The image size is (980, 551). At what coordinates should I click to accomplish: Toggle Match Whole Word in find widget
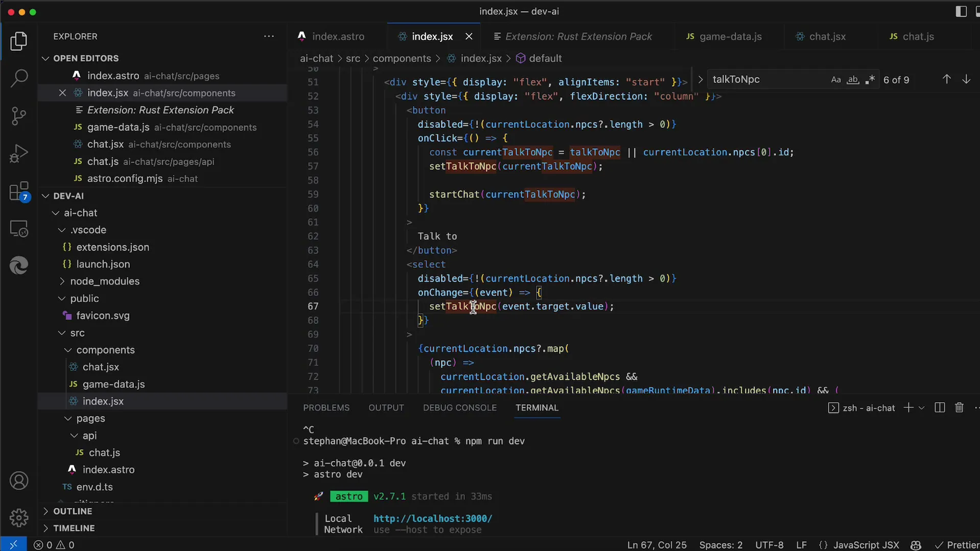tap(853, 80)
